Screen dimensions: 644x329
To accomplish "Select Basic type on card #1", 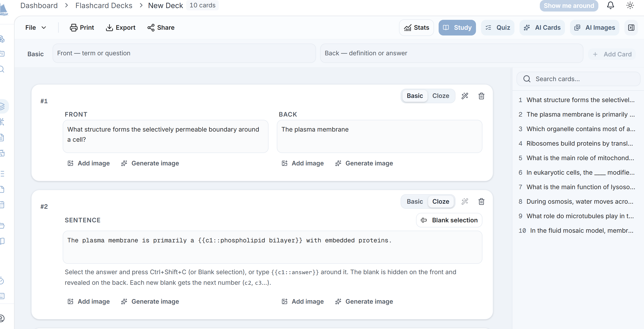I will coord(415,96).
